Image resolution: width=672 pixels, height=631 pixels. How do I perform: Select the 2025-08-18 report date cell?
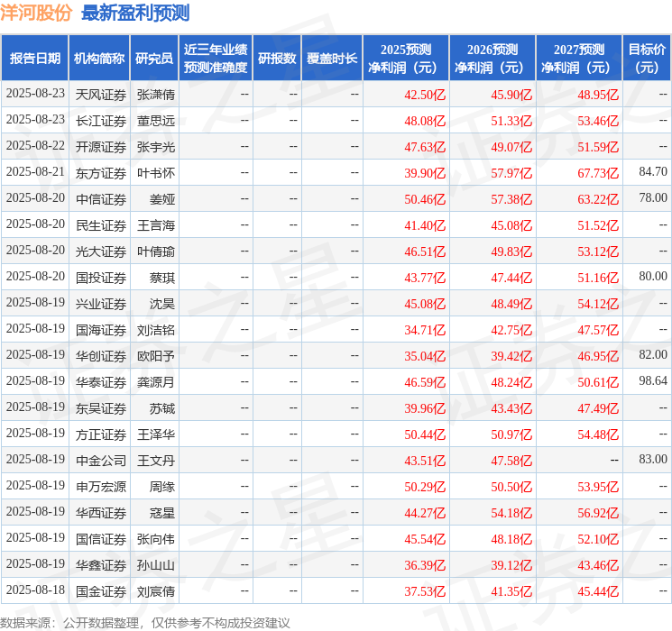pos(35,590)
